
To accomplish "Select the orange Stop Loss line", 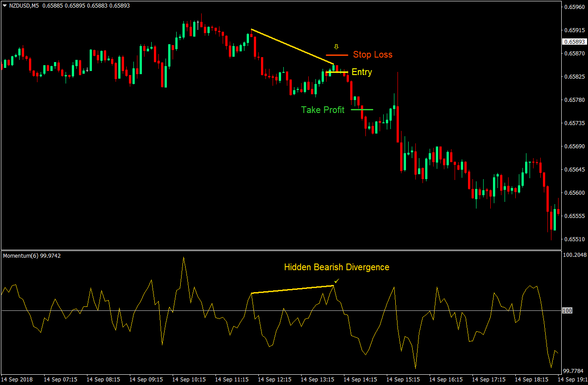I will coord(337,54).
